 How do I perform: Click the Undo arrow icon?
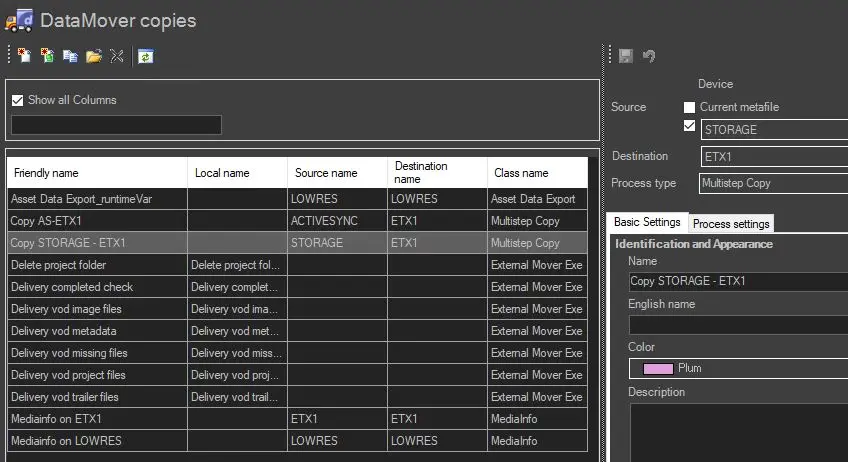pos(649,56)
